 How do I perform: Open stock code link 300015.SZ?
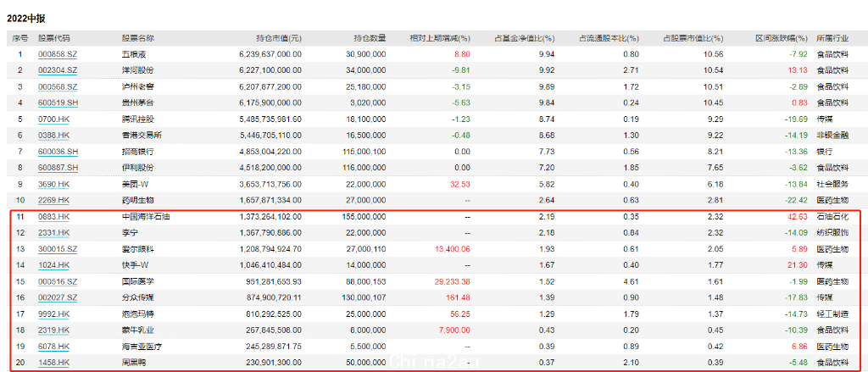coord(58,250)
